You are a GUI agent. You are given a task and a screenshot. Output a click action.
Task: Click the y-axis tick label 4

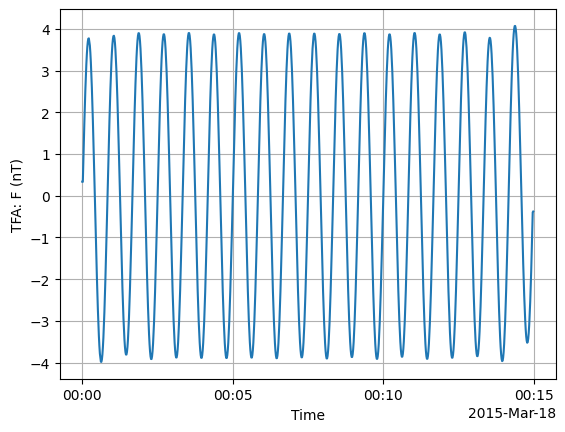(x=46, y=30)
